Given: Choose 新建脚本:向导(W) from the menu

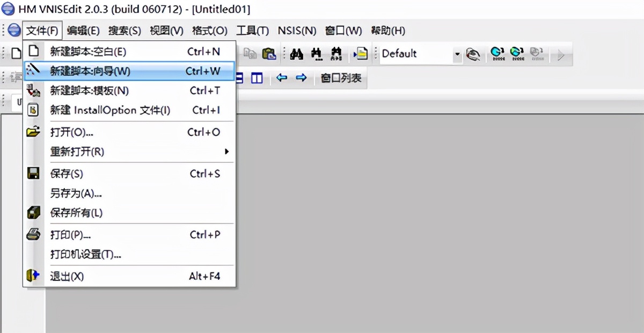Looking at the screenshot, I should coord(129,71).
